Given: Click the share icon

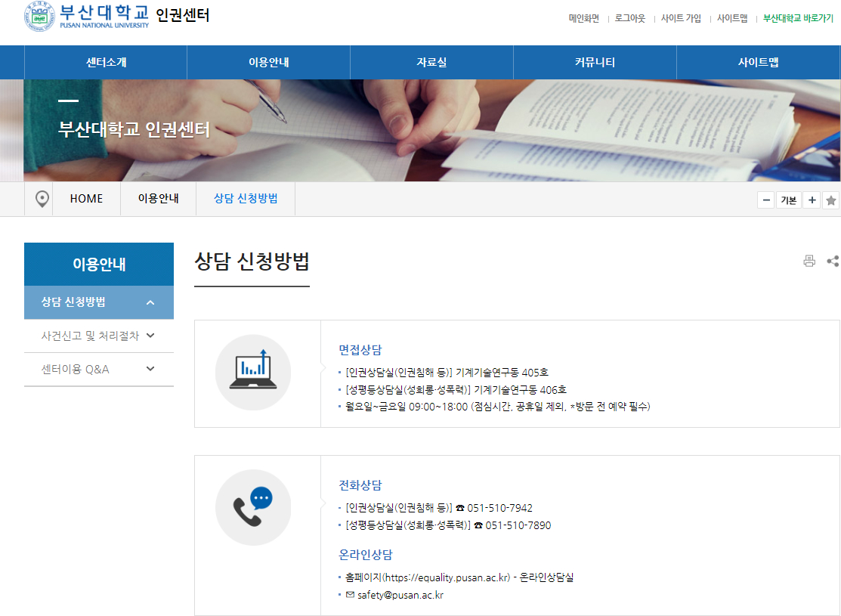Looking at the screenshot, I should pyautogui.click(x=833, y=262).
